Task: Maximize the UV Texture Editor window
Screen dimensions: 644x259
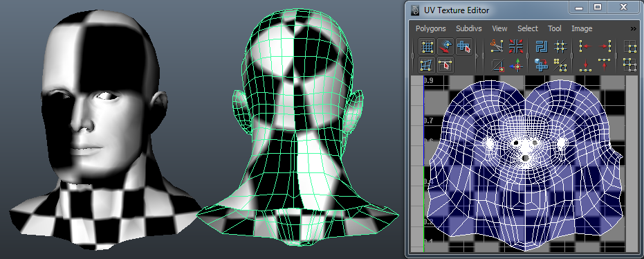Action: tap(598, 7)
